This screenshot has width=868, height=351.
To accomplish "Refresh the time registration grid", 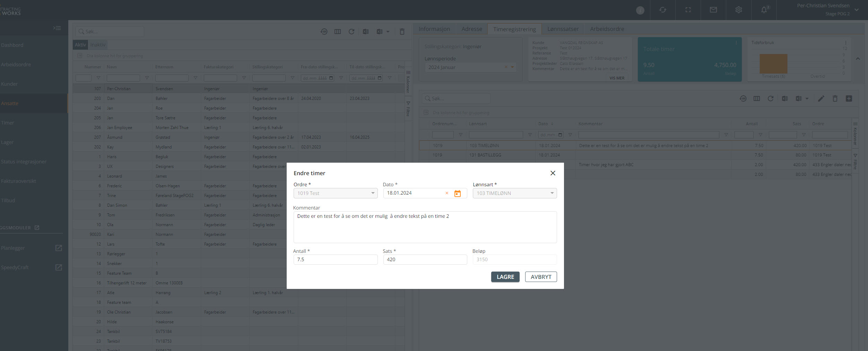I will pyautogui.click(x=771, y=99).
